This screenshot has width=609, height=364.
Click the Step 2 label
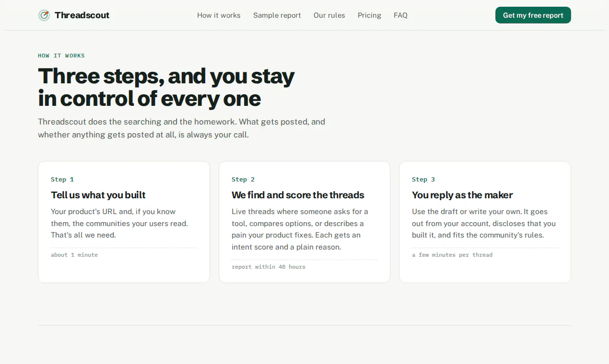pos(243,180)
